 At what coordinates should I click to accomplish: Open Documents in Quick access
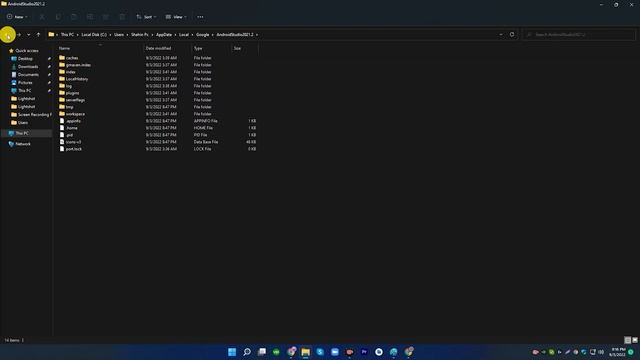[28, 75]
